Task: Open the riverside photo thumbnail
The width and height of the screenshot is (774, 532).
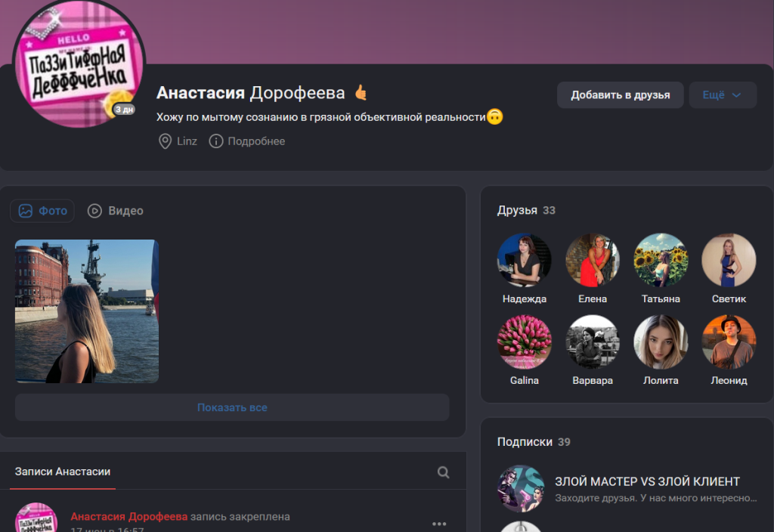Action: [x=87, y=311]
